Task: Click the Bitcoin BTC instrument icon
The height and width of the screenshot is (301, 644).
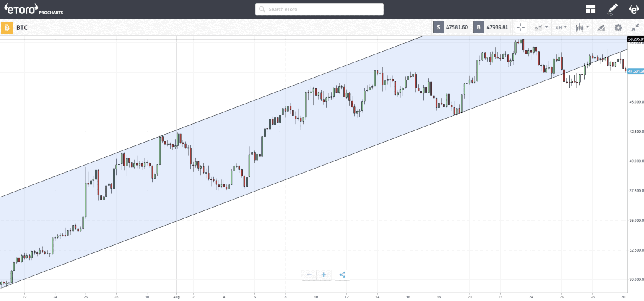Action: tap(7, 28)
